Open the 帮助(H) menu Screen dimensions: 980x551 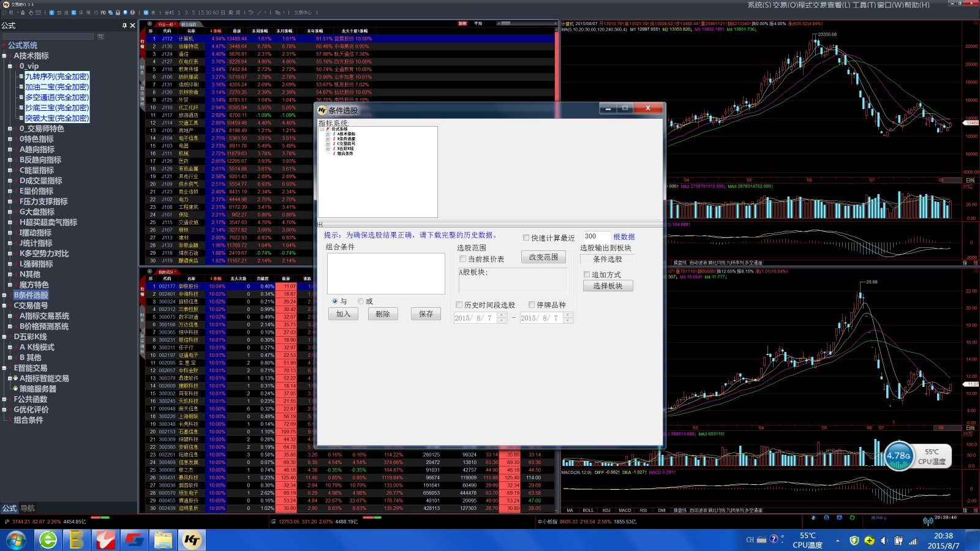pyautogui.click(x=916, y=5)
